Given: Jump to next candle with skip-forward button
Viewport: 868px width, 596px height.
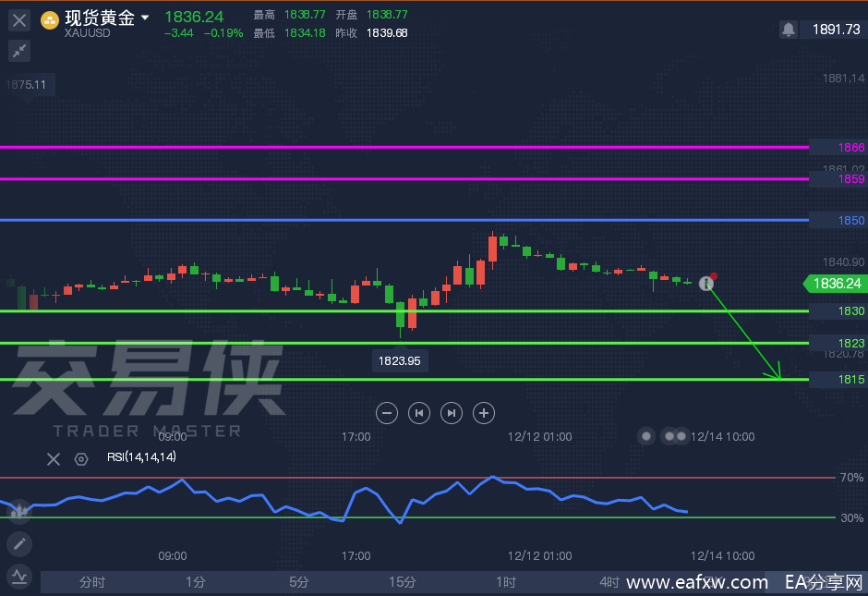Looking at the screenshot, I should coord(451,413).
